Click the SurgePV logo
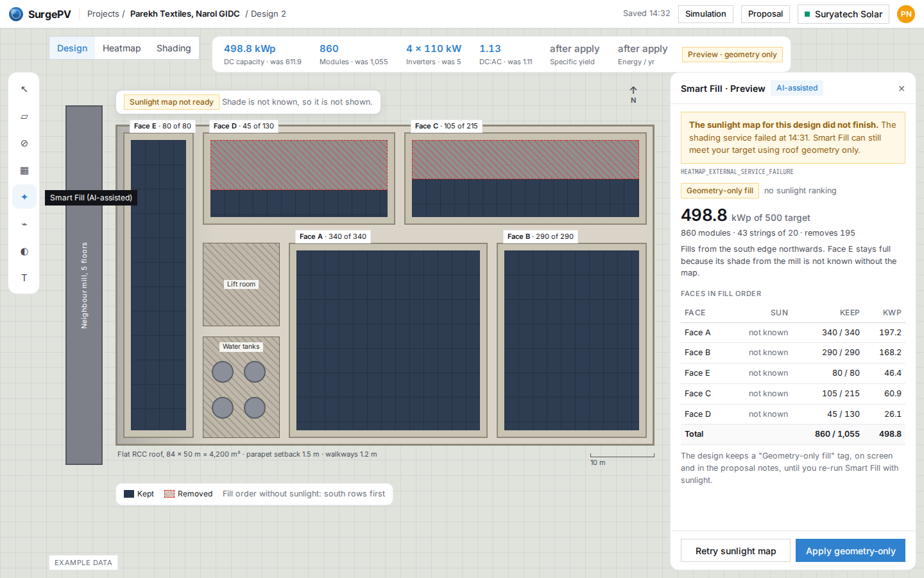 [40, 14]
